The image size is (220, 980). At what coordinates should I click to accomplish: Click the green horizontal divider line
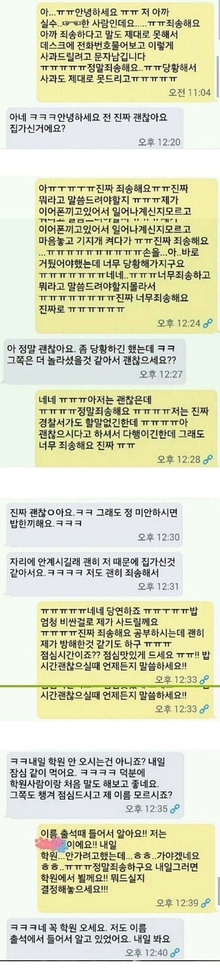tap(110, 686)
